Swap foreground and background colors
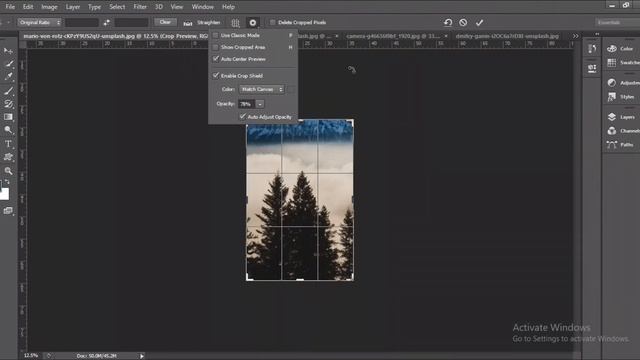 tap(7, 182)
